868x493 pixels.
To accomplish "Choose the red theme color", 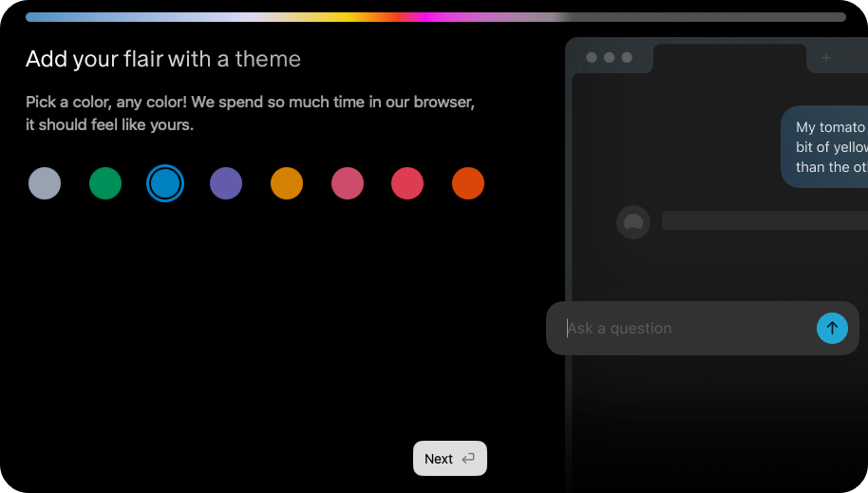I will pos(407,183).
